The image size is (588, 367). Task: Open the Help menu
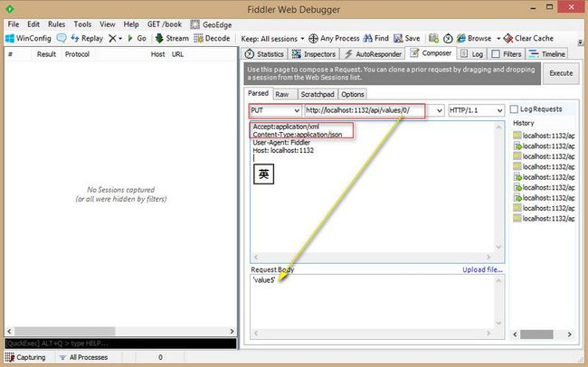(x=131, y=24)
